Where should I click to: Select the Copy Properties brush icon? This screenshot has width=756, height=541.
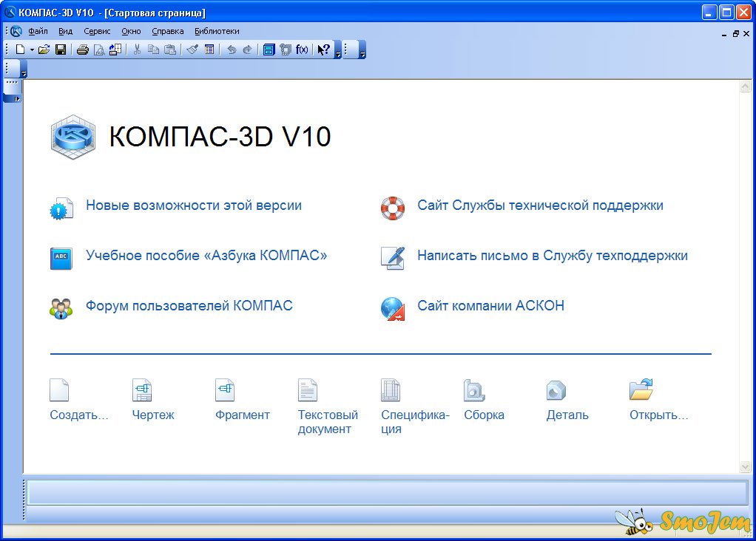click(x=192, y=49)
